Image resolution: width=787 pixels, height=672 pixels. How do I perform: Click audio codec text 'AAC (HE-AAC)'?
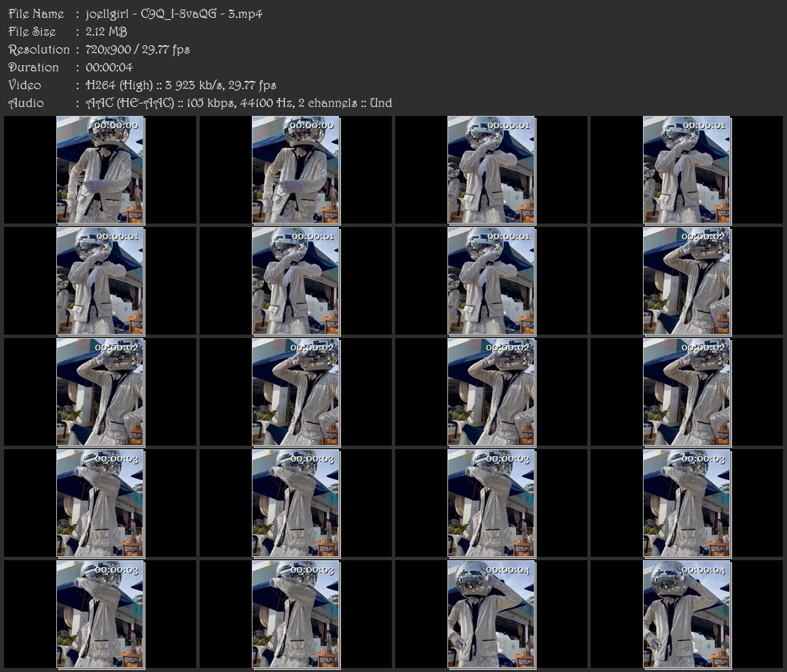click(130, 104)
